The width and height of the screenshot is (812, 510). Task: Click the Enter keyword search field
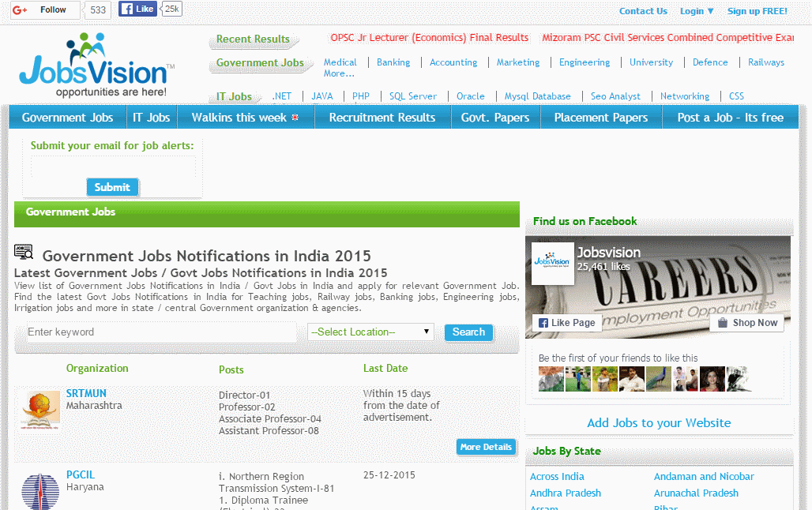point(162,332)
